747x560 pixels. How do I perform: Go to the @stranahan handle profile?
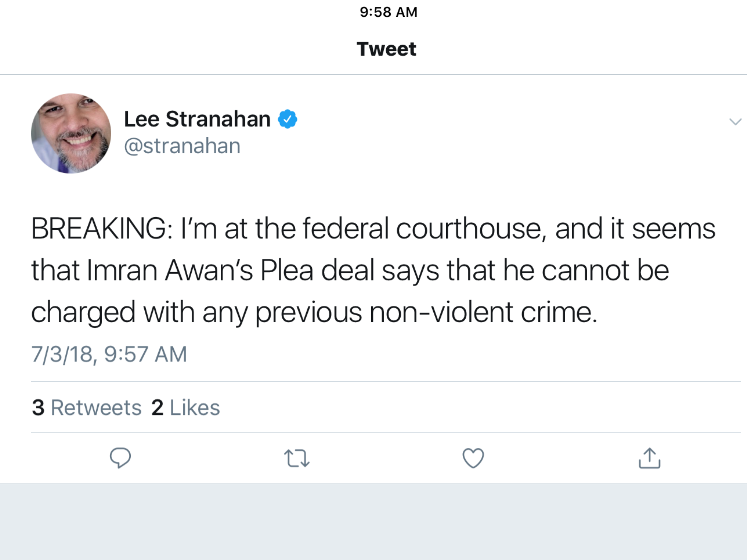coord(182,146)
